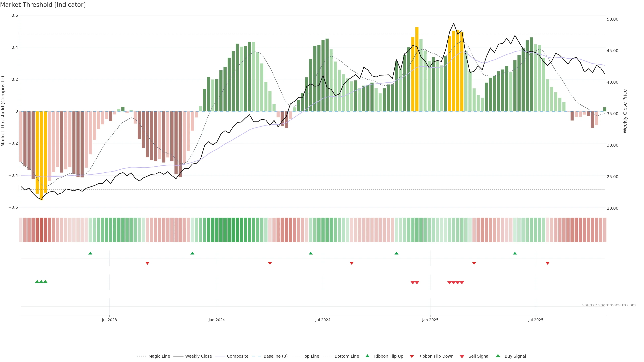The image size is (644, 362).
Task: Click the Ribbon Flip Up legend triangle
Action: coord(367,356)
